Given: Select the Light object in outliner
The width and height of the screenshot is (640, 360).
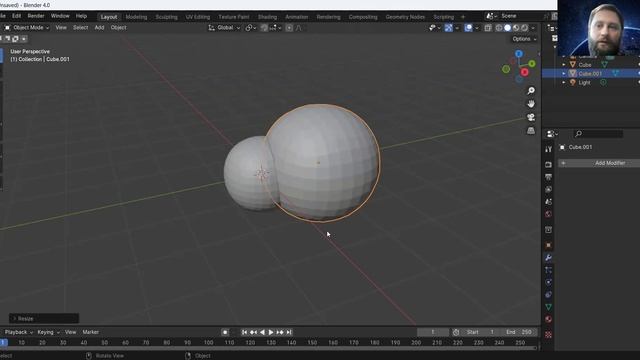Looking at the screenshot, I should (584, 82).
